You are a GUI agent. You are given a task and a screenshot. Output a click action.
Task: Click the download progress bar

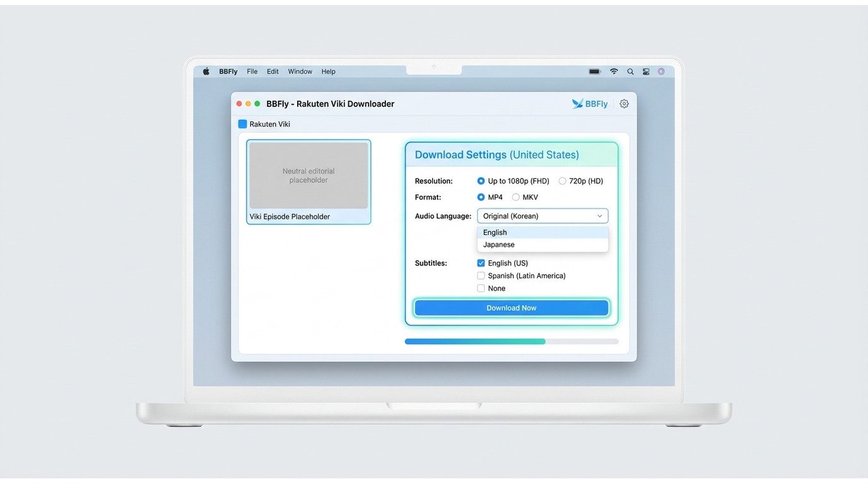512,342
